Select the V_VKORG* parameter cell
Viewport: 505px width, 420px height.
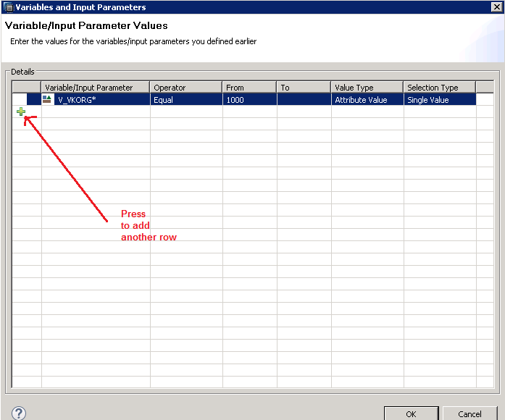point(96,99)
